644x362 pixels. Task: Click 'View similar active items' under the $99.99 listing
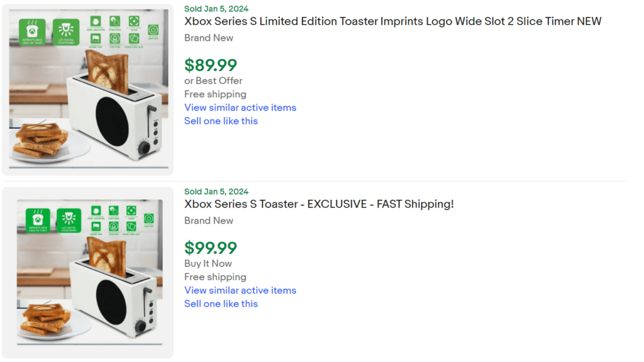[240, 290]
